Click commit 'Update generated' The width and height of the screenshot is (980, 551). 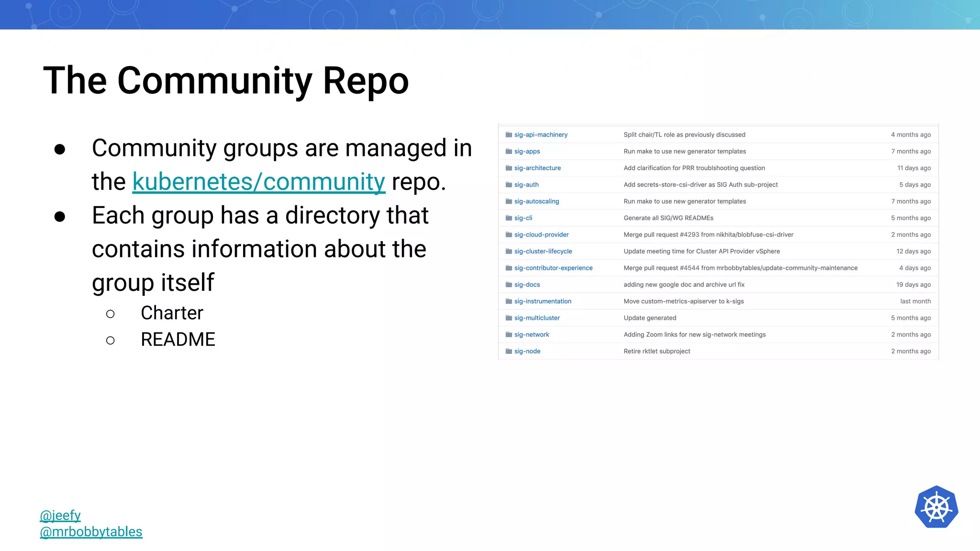click(x=650, y=318)
